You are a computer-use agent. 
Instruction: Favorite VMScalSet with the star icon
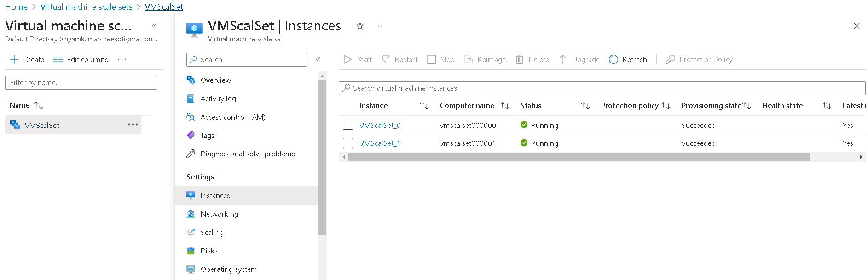pyautogui.click(x=360, y=26)
